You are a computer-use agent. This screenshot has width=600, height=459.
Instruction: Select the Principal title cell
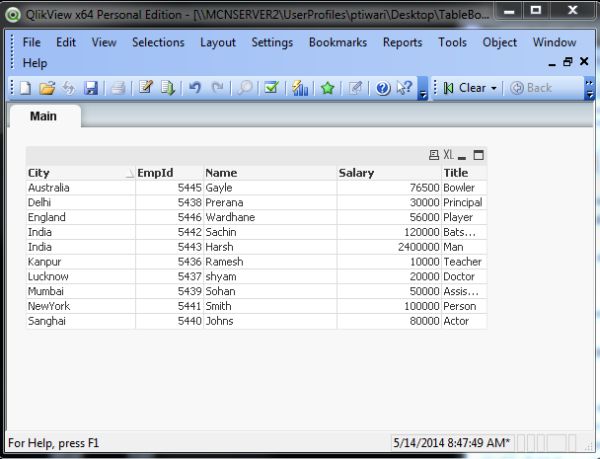pyautogui.click(x=464, y=203)
